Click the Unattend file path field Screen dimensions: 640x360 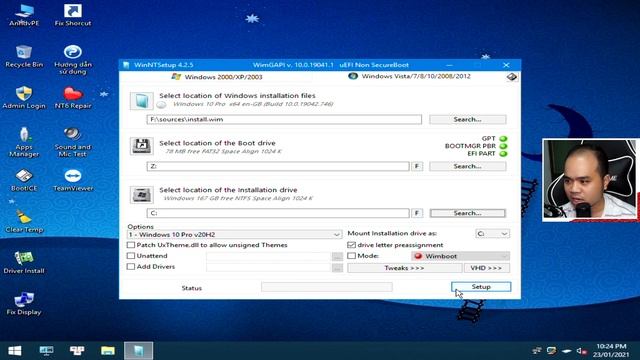269,256
